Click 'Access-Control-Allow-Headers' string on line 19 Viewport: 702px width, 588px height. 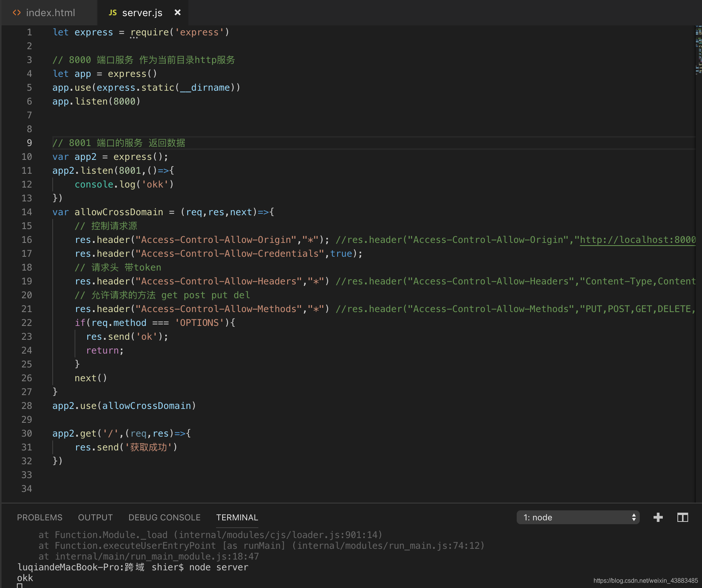219,281
